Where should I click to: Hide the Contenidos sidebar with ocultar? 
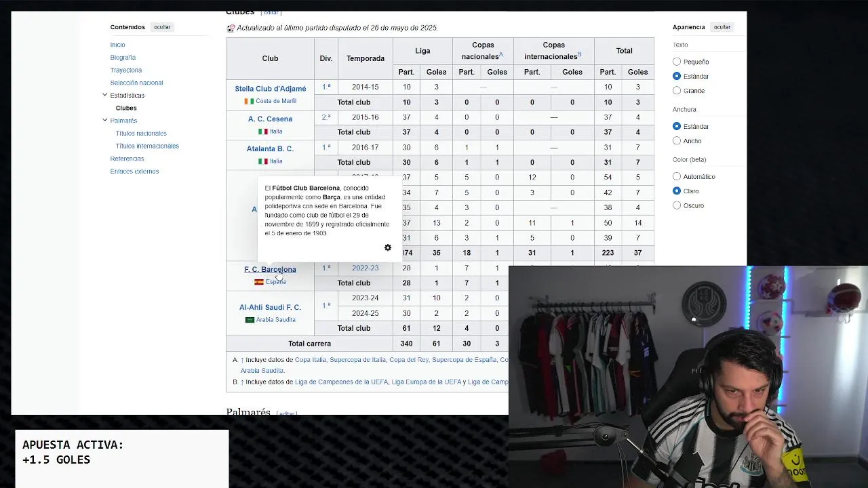coord(162,27)
